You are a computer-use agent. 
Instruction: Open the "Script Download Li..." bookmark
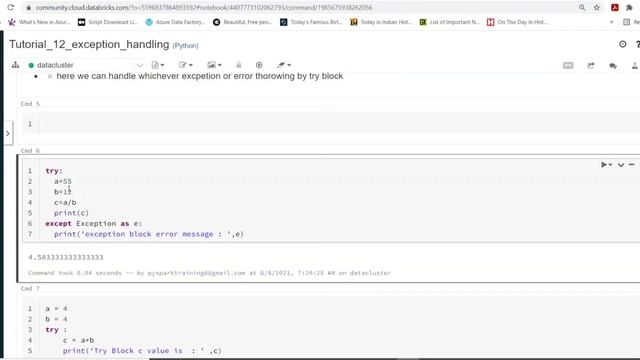pos(108,22)
